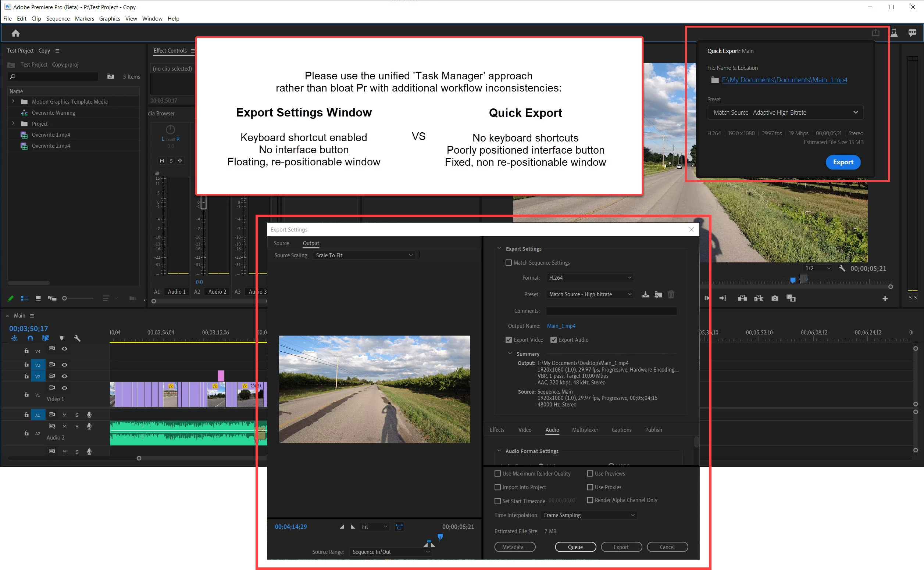Toggle the timeline snap magnet icon
The width and height of the screenshot is (924, 570).
click(x=30, y=338)
